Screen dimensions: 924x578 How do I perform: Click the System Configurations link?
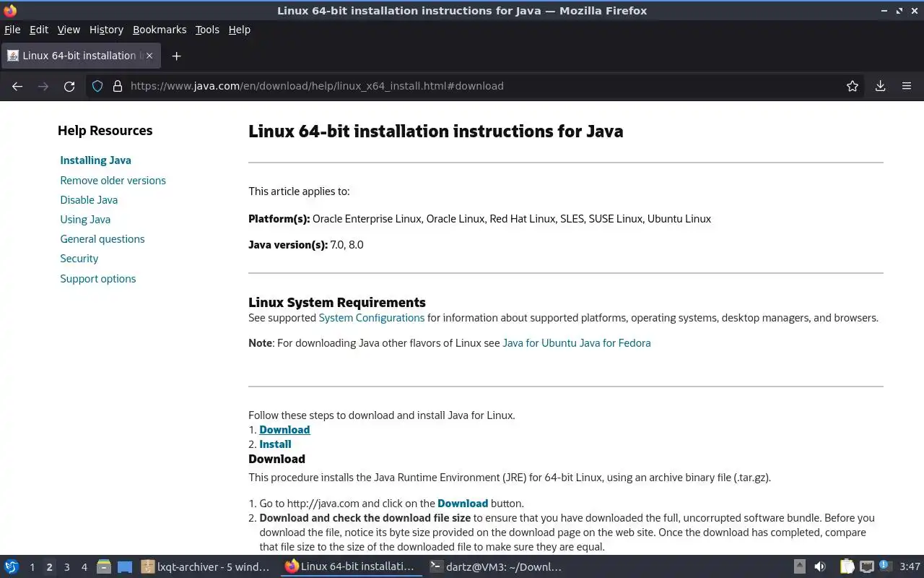point(371,318)
